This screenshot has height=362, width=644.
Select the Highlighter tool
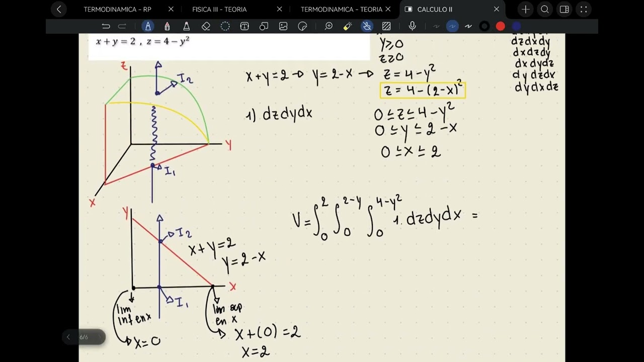click(186, 26)
